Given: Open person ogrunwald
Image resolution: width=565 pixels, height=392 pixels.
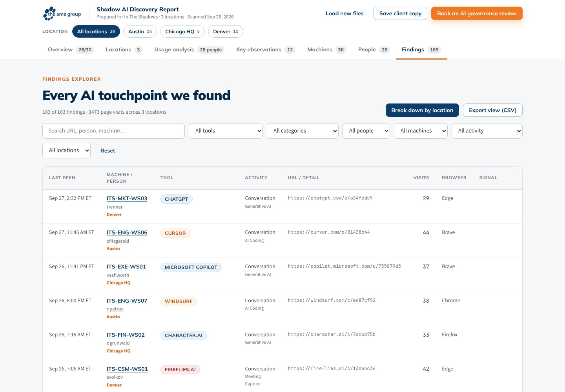Looking at the screenshot, I should (118, 343).
